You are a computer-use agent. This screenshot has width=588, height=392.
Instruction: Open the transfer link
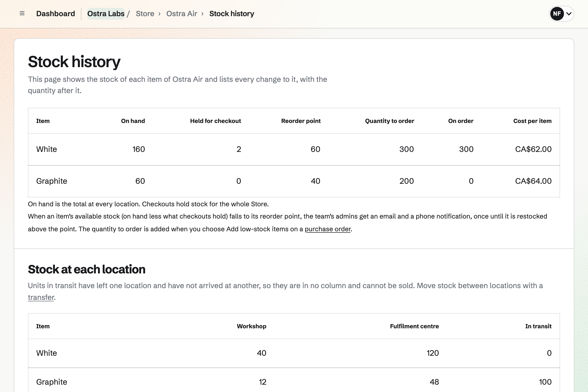41,297
